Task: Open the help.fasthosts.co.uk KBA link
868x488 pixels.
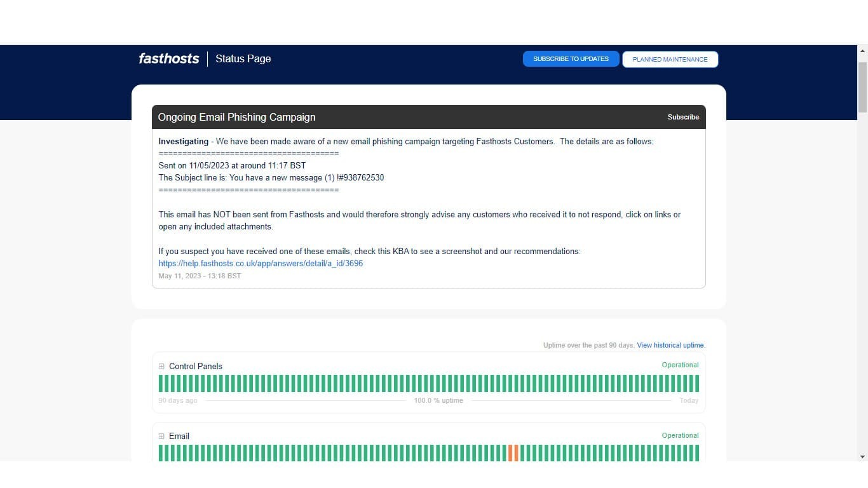Action: (261, 263)
